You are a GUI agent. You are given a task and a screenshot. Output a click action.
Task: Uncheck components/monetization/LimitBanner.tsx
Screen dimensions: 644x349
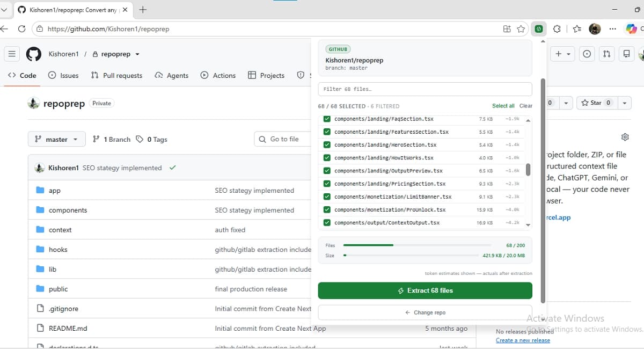click(327, 197)
